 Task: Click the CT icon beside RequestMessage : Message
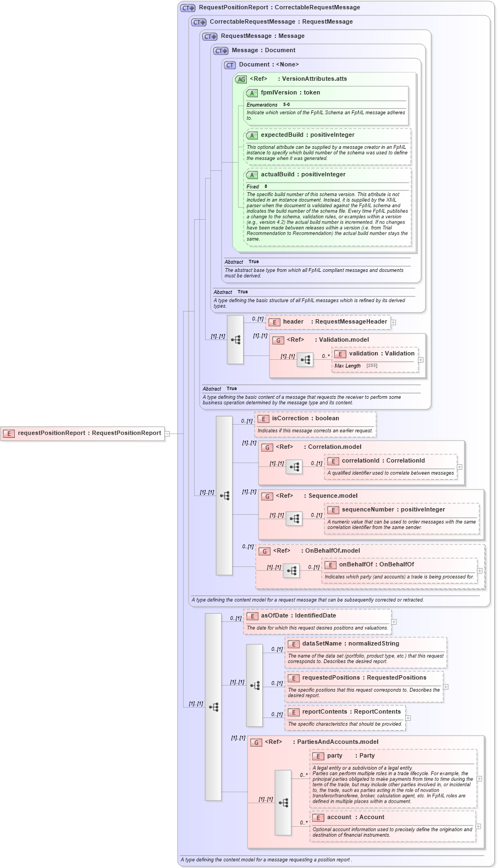coord(210,37)
